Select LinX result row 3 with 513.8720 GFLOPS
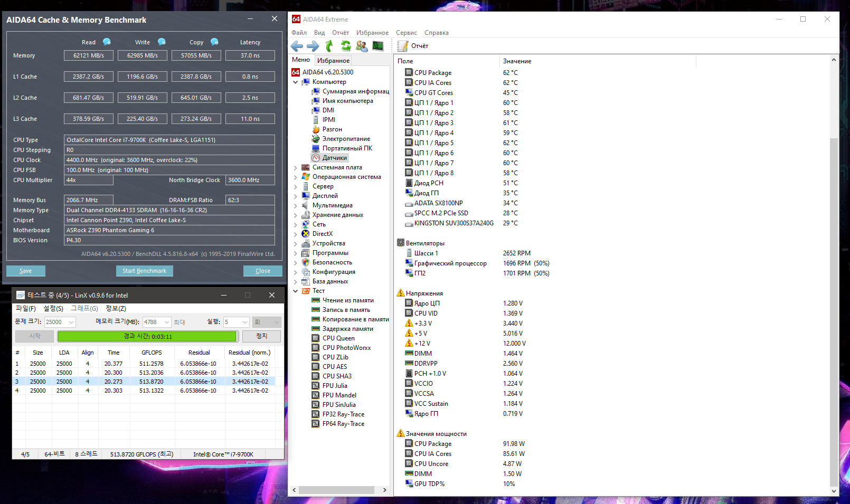850x504 pixels. 144,382
